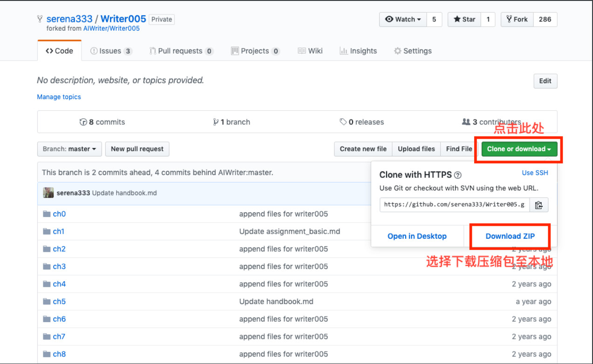
Task: Open the Projects tab
Action: pyautogui.click(x=255, y=51)
